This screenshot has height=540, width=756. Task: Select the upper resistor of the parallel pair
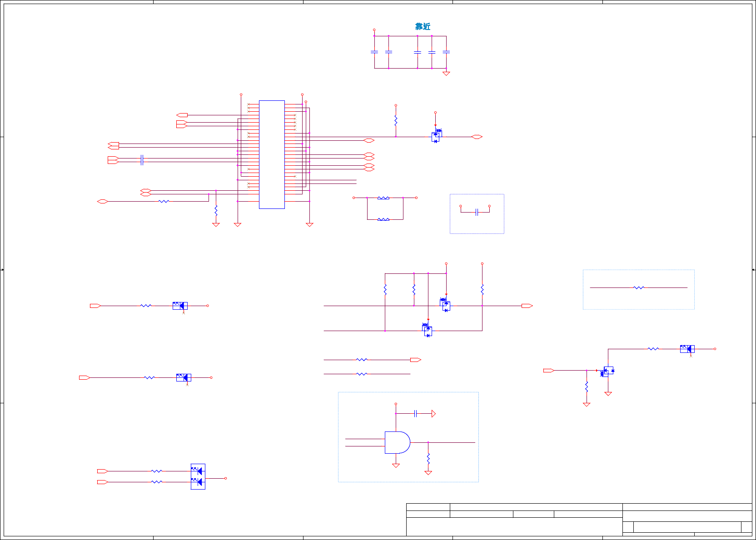383,198
